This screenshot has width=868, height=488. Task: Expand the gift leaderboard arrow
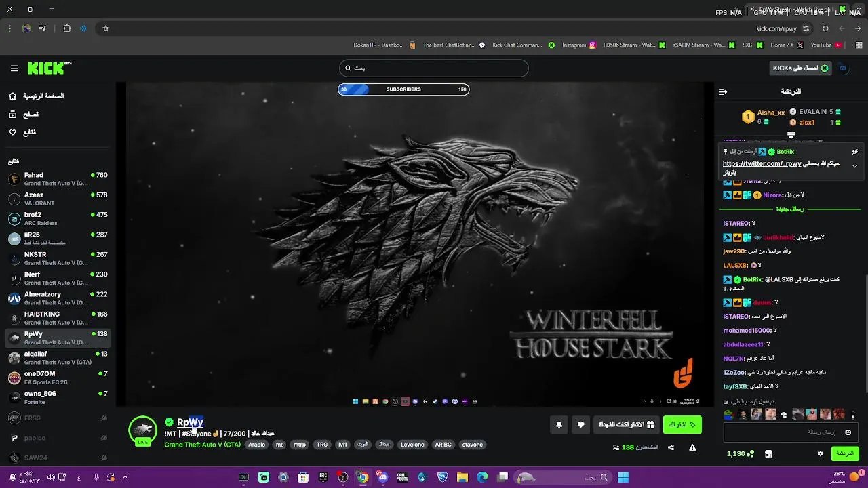coord(791,136)
